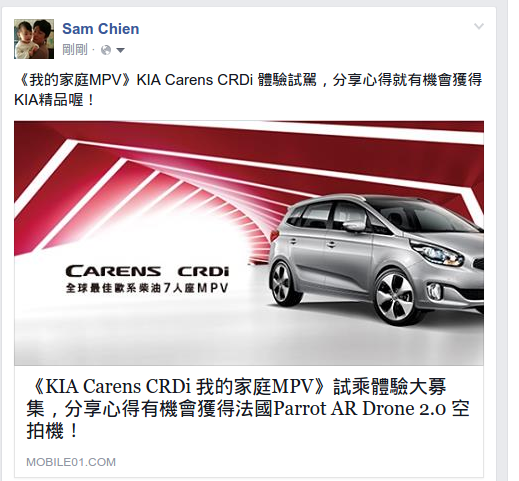Screen dimensions: 519x481
Task: Click the 剛剛 post timestamp
Action: (75, 50)
